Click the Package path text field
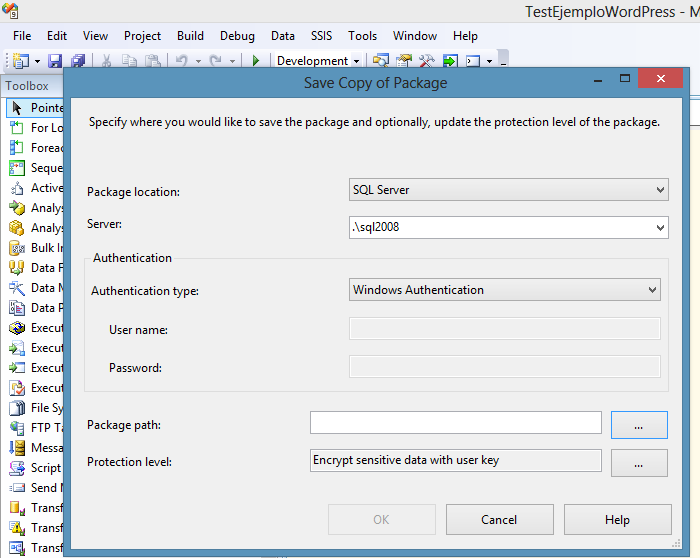This screenshot has width=700, height=558. click(x=455, y=423)
